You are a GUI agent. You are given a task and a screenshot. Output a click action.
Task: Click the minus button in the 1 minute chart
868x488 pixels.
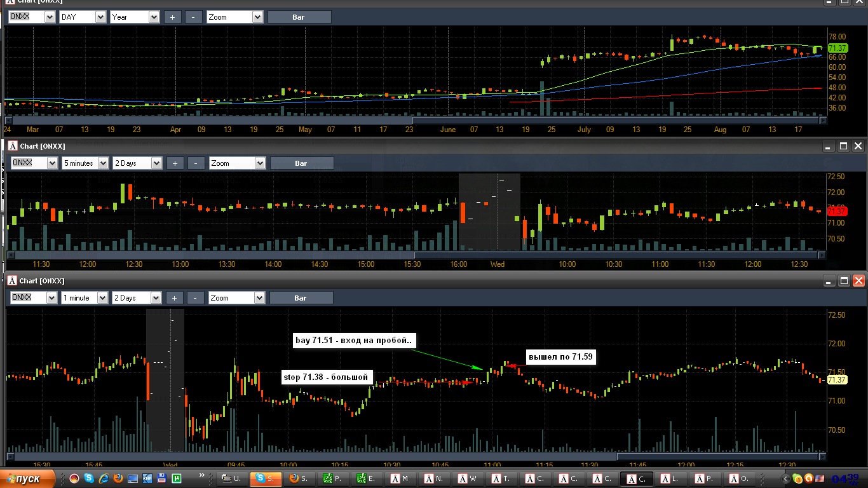pyautogui.click(x=196, y=297)
